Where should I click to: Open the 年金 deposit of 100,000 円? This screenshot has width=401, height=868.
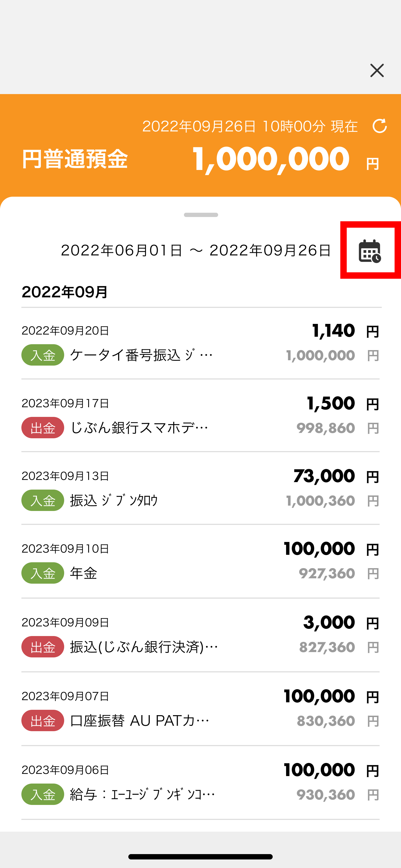point(200,561)
